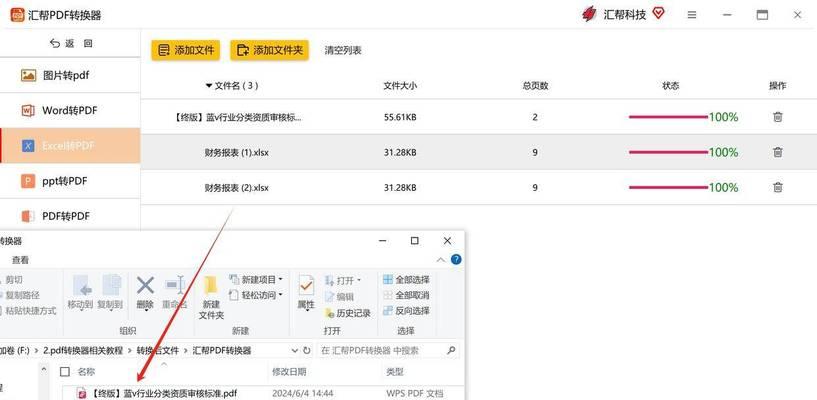Viewport: 817px width, 400px height.
Task: Sort Explorer files by 修改日期 column
Action: click(x=289, y=372)
